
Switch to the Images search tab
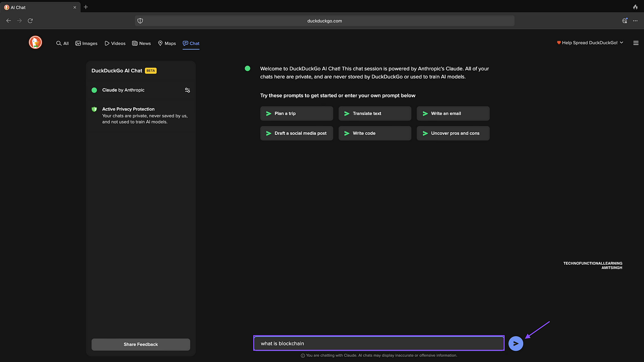coord(87,43)
